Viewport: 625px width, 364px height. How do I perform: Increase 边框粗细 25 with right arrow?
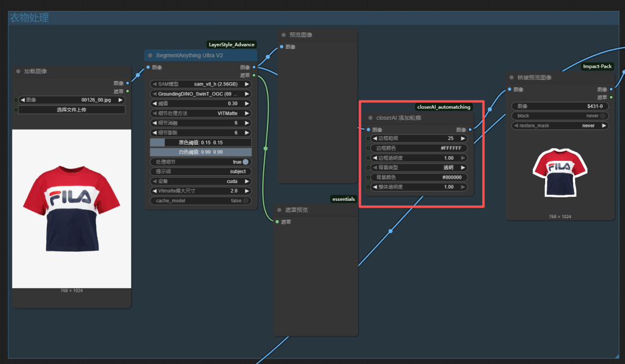coord(463,138)
